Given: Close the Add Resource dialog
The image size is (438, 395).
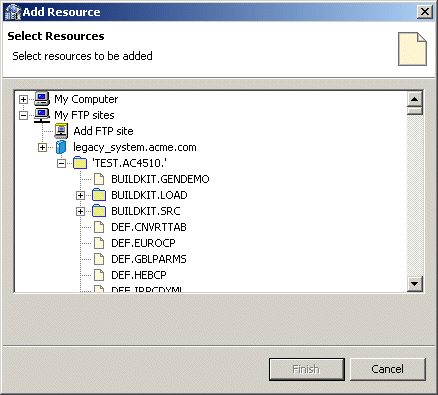Looking at the screenshot, I should [x=425, y=12].
